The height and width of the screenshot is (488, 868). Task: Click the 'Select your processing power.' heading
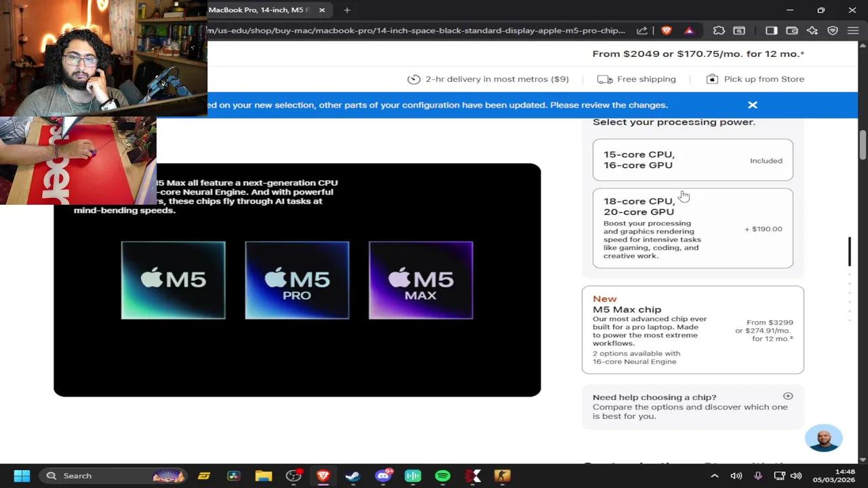click(x=674, y=122)
